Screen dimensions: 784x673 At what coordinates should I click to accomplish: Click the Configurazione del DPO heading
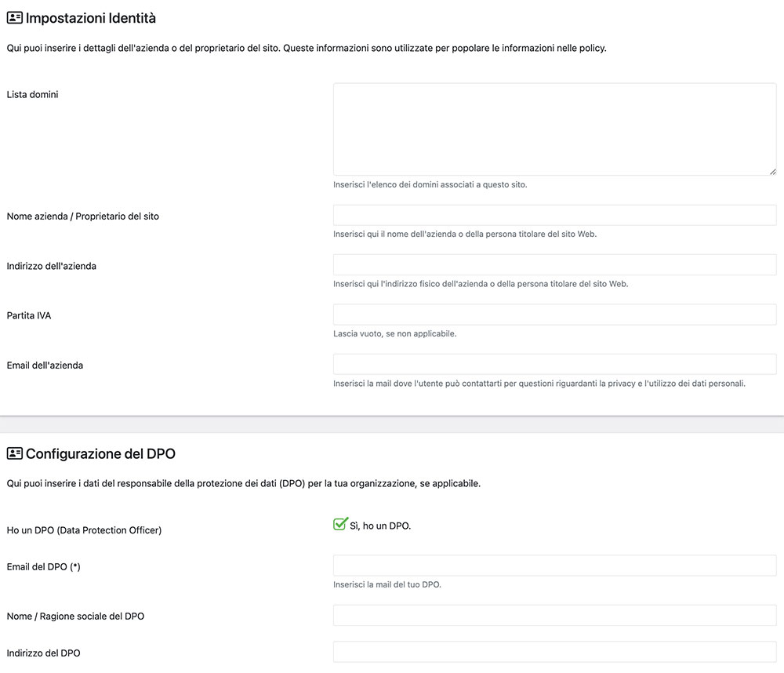[100, 454]
